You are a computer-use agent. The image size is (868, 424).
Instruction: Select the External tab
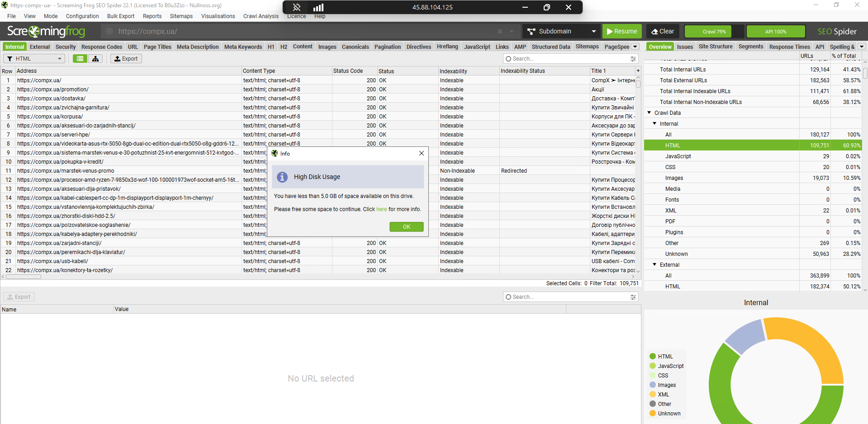(x=40, y=47)
